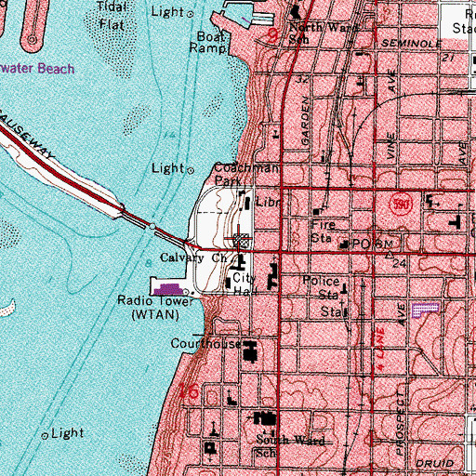
Task: Click the red section number 9
Action: click(x=272, y=35)
